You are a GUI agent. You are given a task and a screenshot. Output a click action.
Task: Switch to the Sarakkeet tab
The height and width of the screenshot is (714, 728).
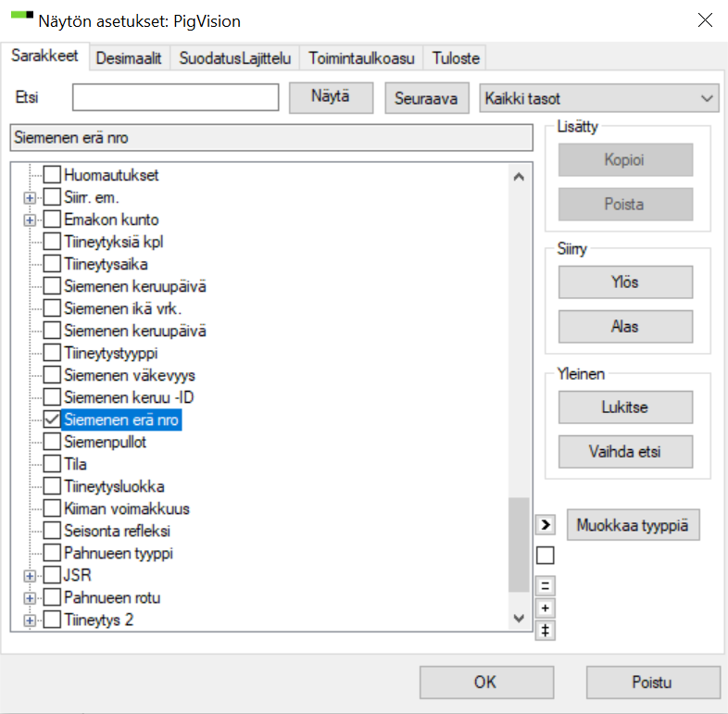[x=44, y=56]
